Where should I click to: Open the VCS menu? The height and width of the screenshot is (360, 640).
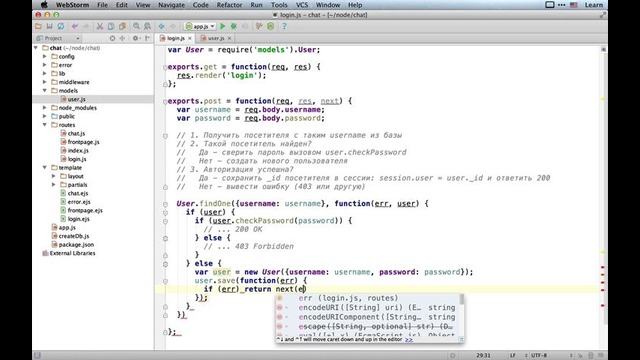[x=302, y=5]
